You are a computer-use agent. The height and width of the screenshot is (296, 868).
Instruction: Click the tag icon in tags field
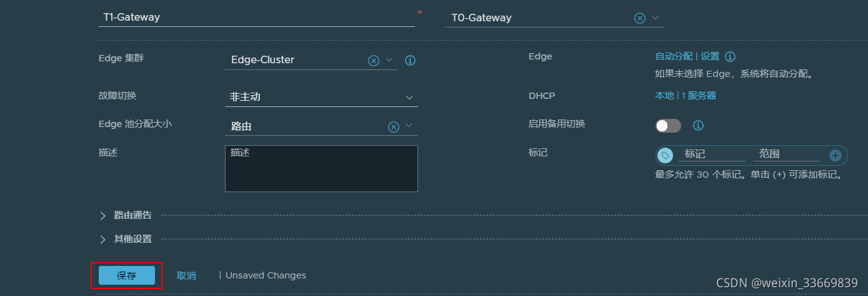pyautogui.click(x=666, y=155)
